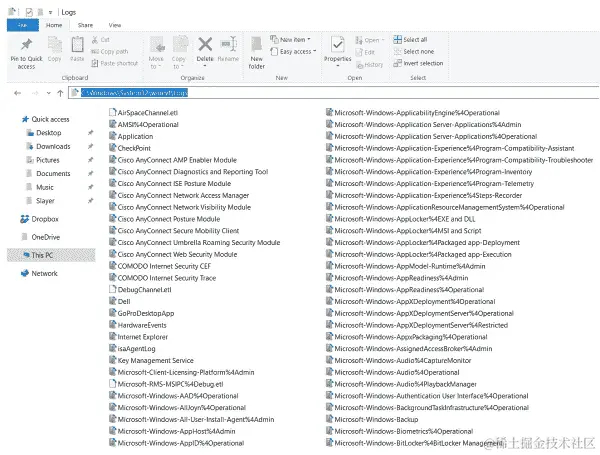This screenshot has width=600, height=455.
Task: Go up one folder level
Action: point(60,93)
